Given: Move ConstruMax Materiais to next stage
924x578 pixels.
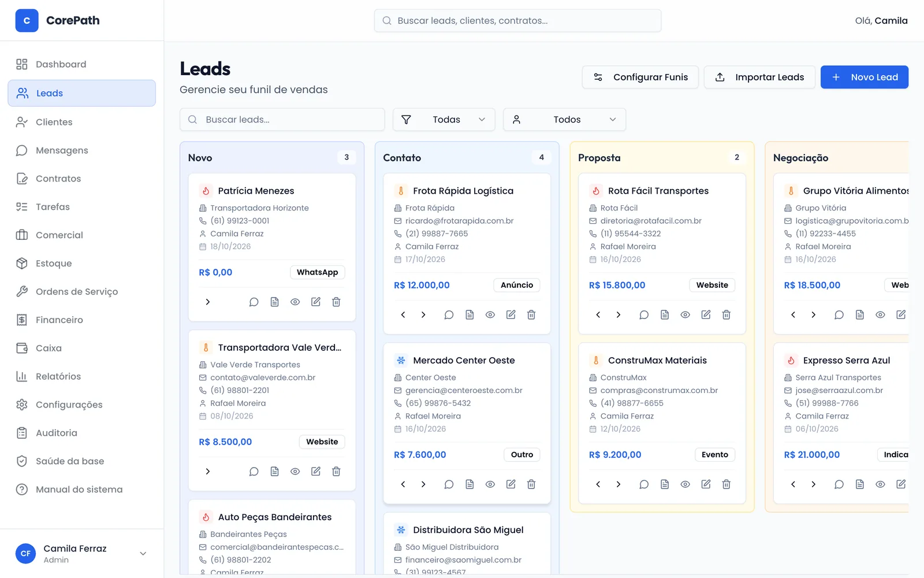Looking at the screenshot, I should (619, 484).
